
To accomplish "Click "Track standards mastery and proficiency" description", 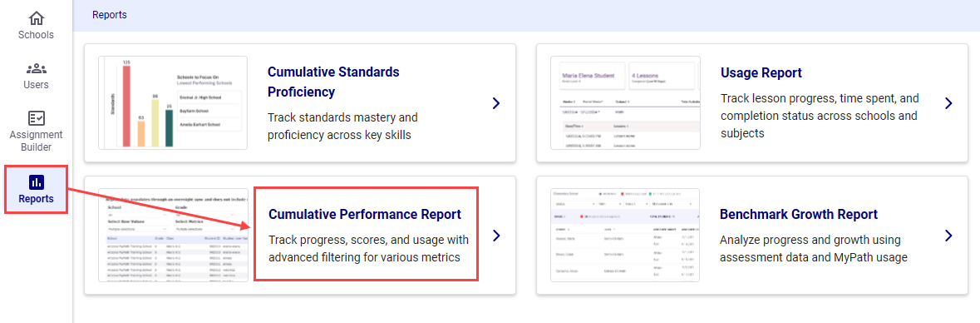I will [342, 127].
